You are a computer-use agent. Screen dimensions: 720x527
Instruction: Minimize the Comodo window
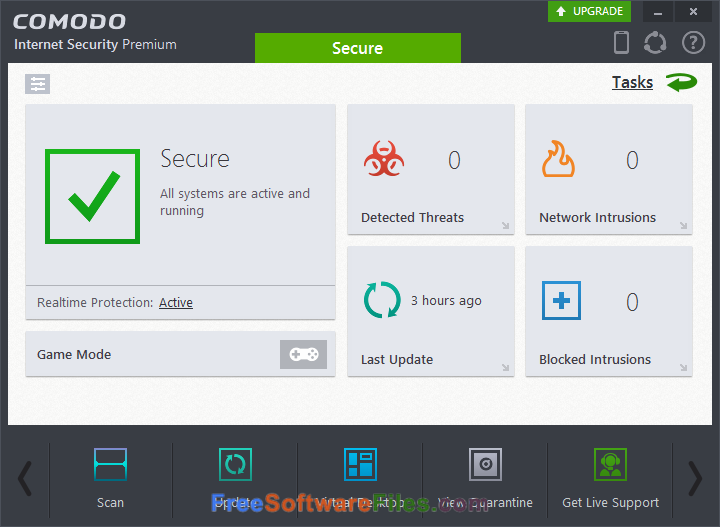click(658, 11)
